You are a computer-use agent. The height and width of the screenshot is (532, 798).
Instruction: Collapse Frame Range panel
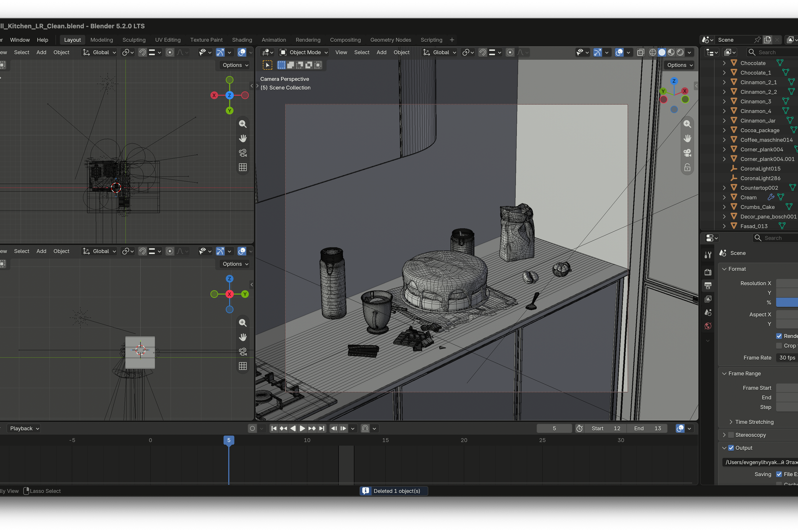click(x=724, y=373)
